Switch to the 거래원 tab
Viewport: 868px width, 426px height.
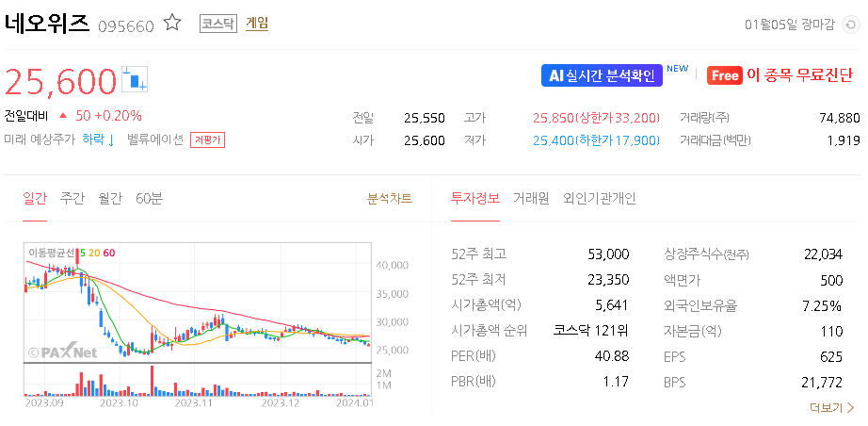coord(531,198)
